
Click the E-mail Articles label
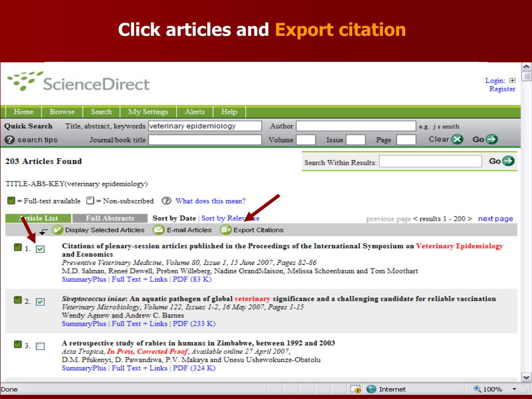(189, 230)
